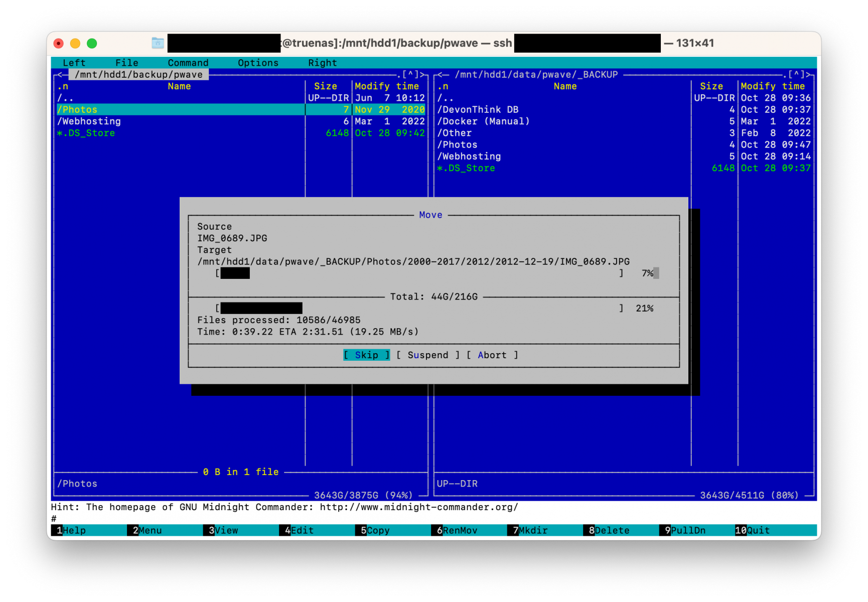The width and height of the screenshot is (868, 602).
Task: Select /DevonThink DB in the right panel
Action: (x=477, y=109)
